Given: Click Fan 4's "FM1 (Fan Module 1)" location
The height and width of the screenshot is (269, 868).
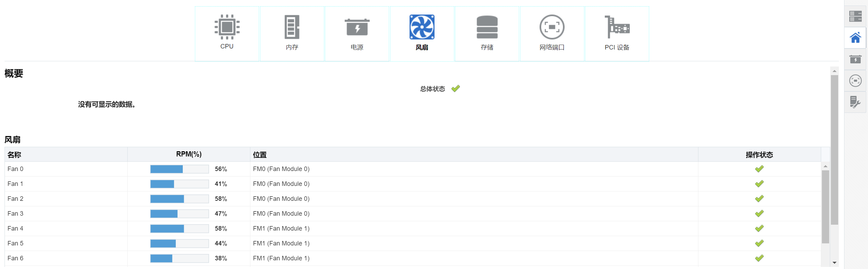Looking at the screenshot, I should (281, 228).
